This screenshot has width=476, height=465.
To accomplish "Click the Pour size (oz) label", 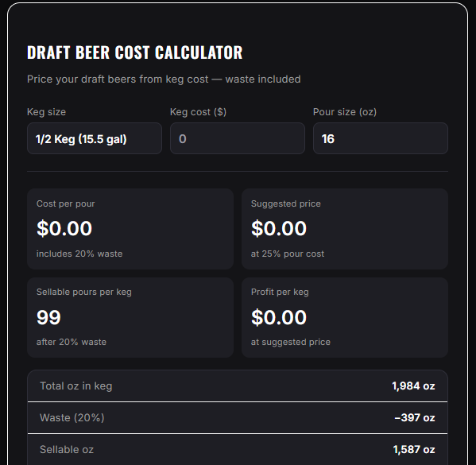I will 345,112.
